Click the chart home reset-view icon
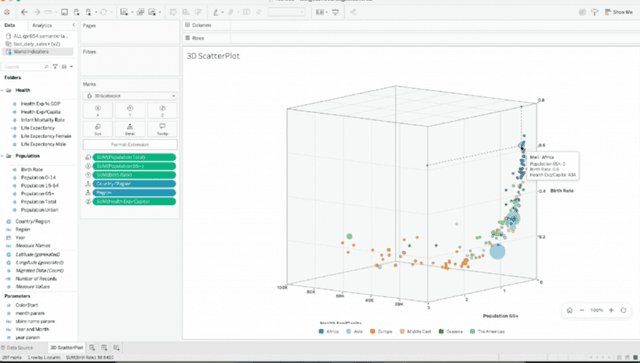The height and width of the screenshot is (363, 640). [x=569, y=310]
